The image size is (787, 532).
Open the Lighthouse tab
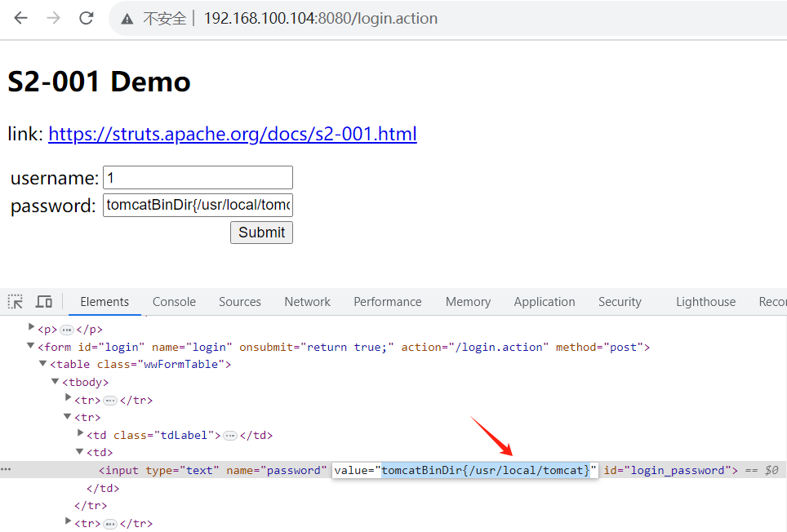pos(705,302)
